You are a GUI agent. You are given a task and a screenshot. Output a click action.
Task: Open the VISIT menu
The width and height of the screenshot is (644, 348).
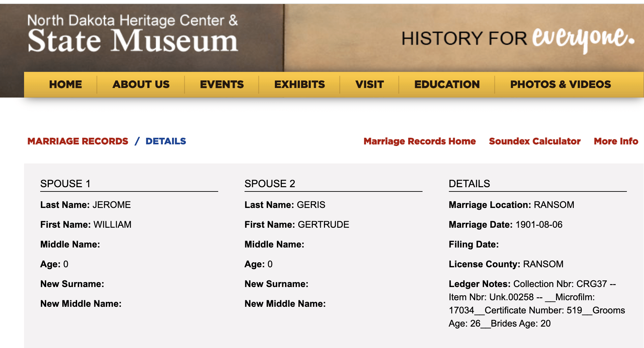point(369,84)
